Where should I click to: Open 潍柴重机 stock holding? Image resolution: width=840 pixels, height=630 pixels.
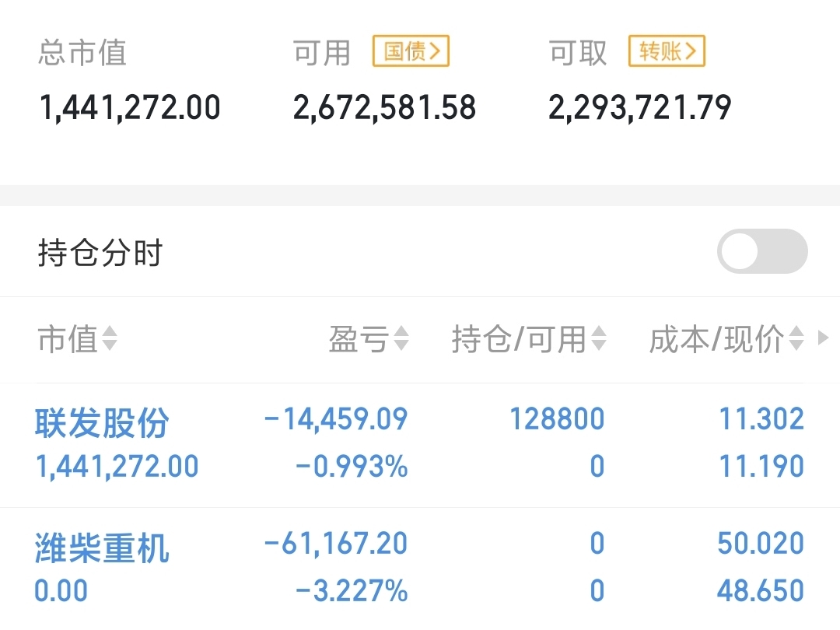tap(102, 548)
